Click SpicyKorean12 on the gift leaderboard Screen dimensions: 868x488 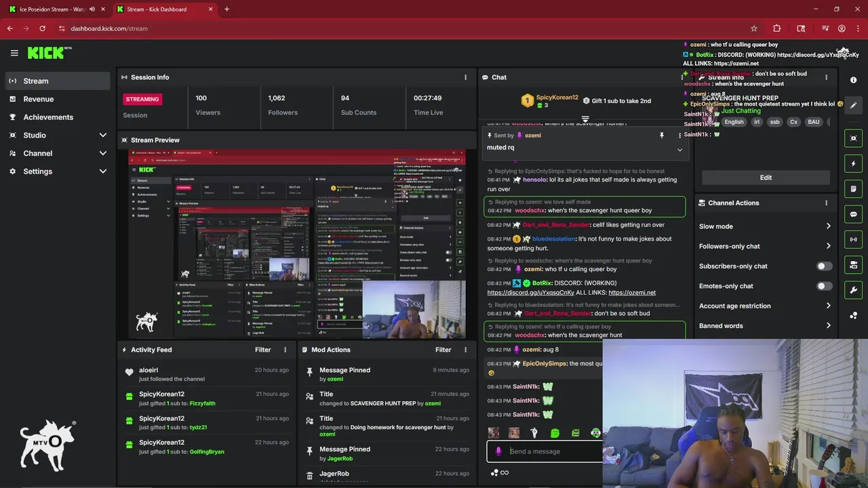coord(557,98)
